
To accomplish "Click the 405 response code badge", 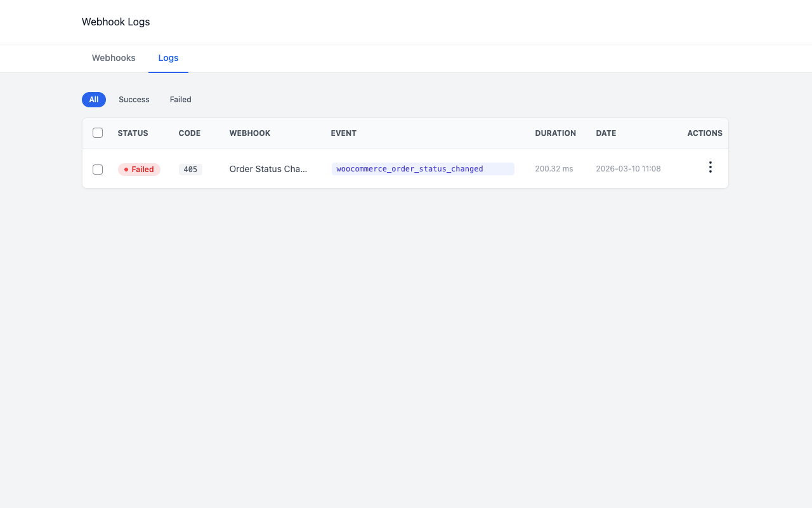I will click(x=190, y=170).
